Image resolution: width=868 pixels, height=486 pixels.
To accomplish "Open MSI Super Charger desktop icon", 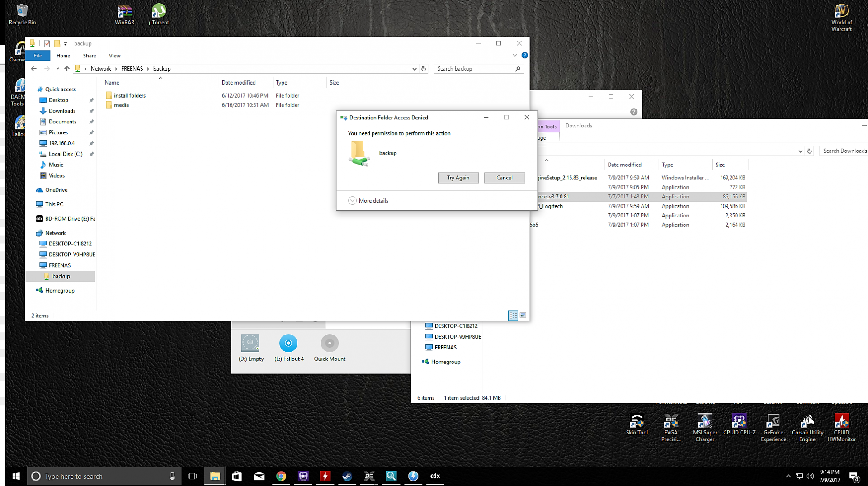I will (x=705, y=428).
